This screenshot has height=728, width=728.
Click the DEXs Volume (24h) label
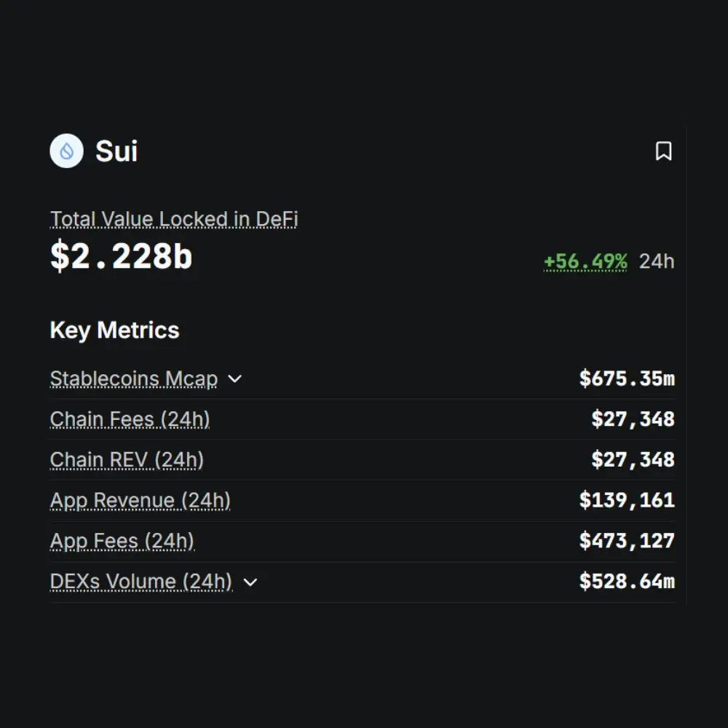click(x=141, y=582)
